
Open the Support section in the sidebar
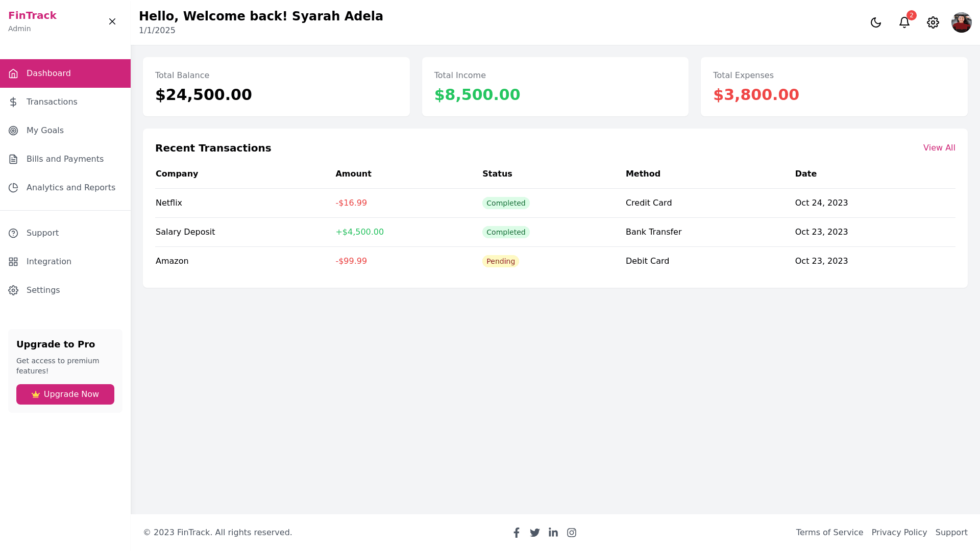(x=42, y=233)
